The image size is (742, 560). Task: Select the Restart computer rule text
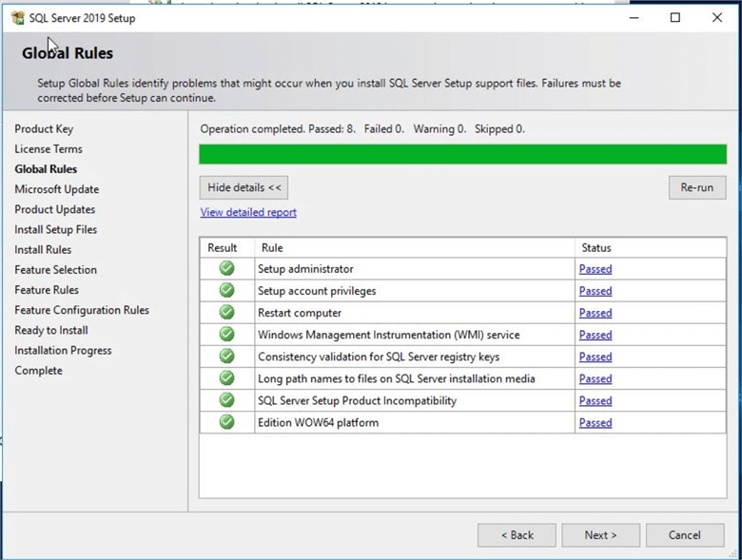click(300, 313)
